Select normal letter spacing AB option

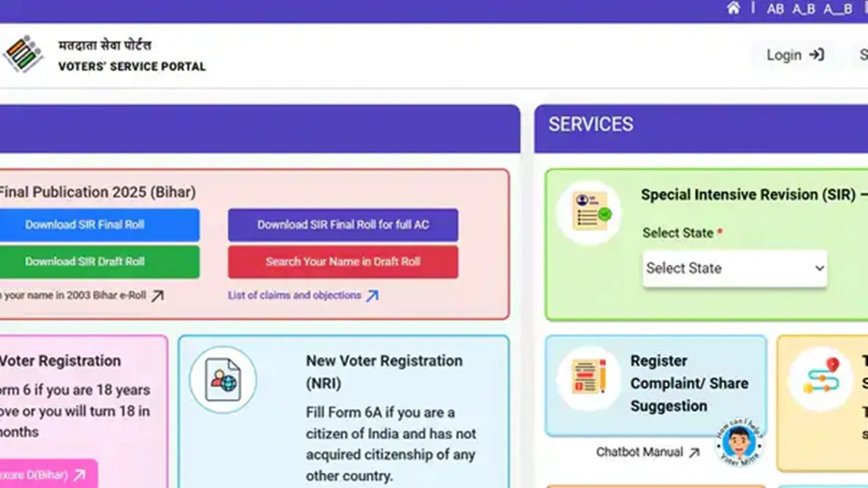point(775,9)
